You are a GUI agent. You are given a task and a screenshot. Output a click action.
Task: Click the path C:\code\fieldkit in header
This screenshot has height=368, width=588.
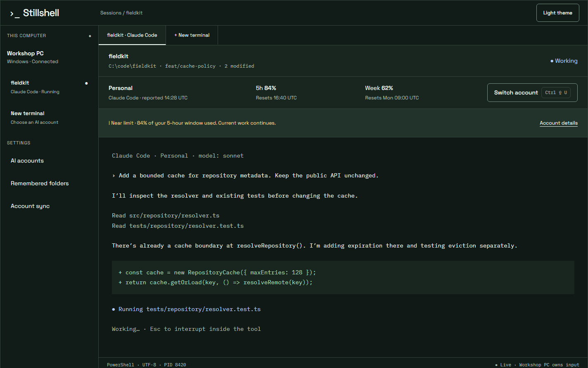[132, 66]
